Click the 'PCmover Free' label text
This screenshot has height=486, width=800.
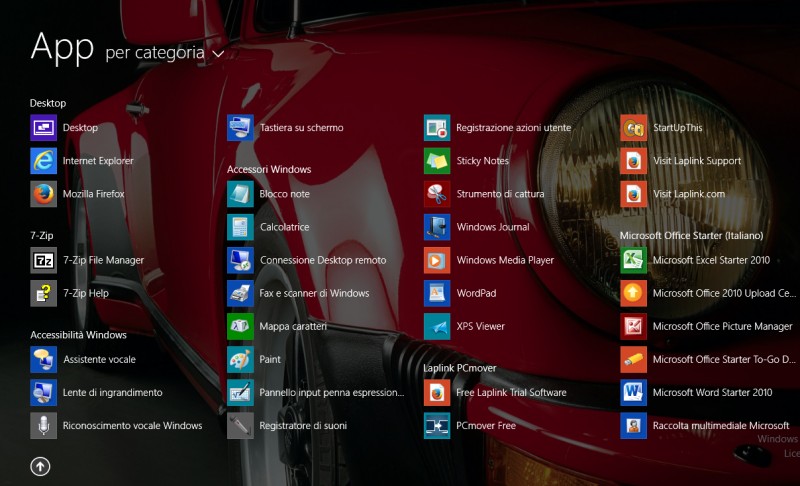coord(486,426)
